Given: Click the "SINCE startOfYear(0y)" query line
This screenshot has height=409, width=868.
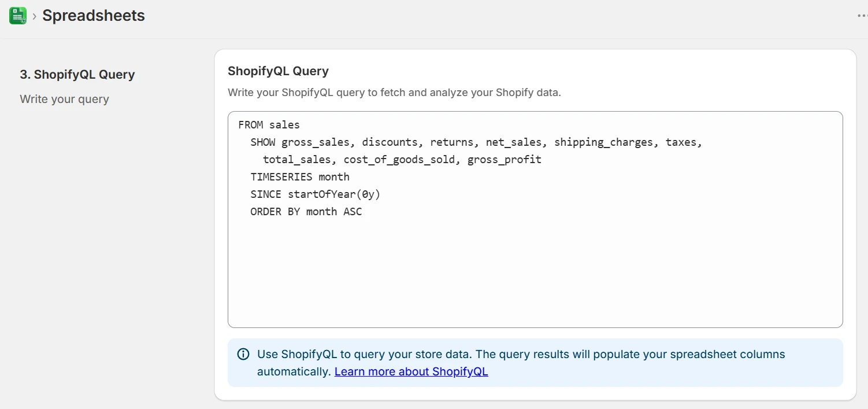Looking at the screenshot, I should tap(316, 194).
